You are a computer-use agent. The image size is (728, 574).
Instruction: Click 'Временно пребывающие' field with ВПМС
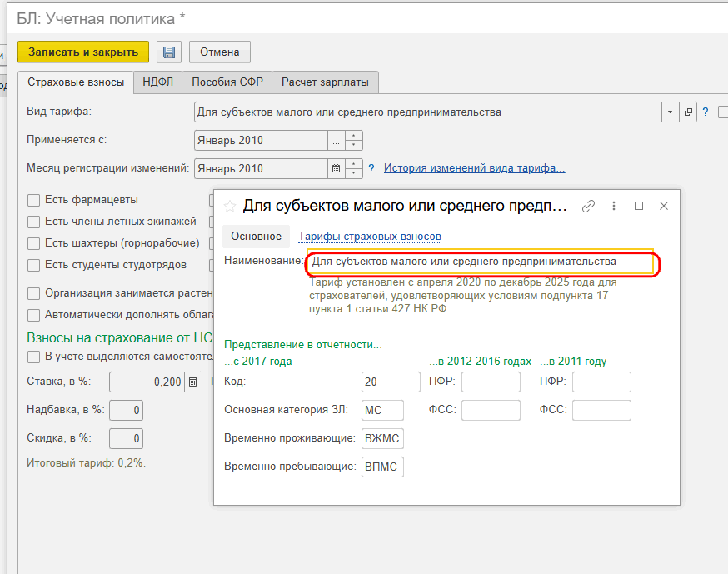pos(382,467)
